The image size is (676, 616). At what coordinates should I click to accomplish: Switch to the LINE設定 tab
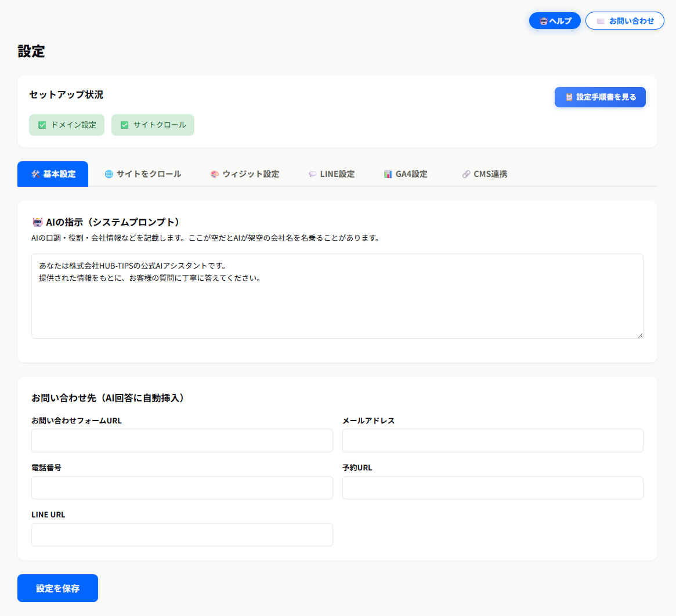tap(332, 173)
